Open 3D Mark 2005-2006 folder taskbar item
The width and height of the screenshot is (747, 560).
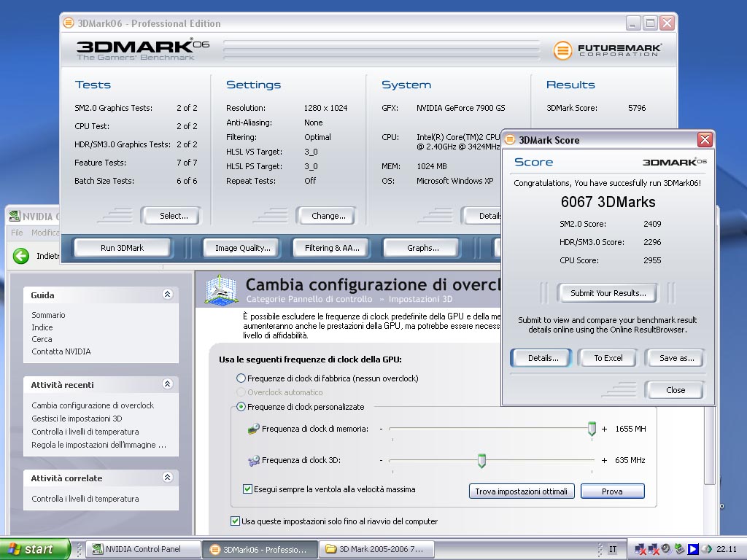coord(376,549)
